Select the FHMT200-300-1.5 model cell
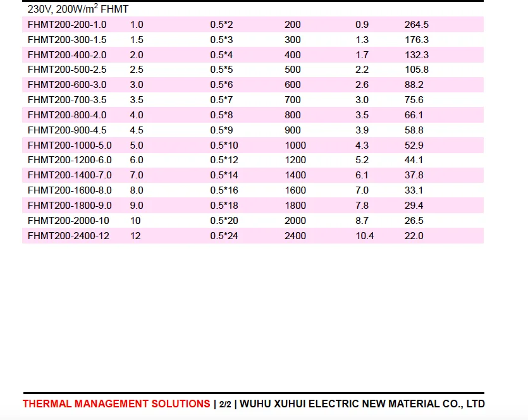Image resolution: width=528 pixels, height=420 pixels. (67, 40)
